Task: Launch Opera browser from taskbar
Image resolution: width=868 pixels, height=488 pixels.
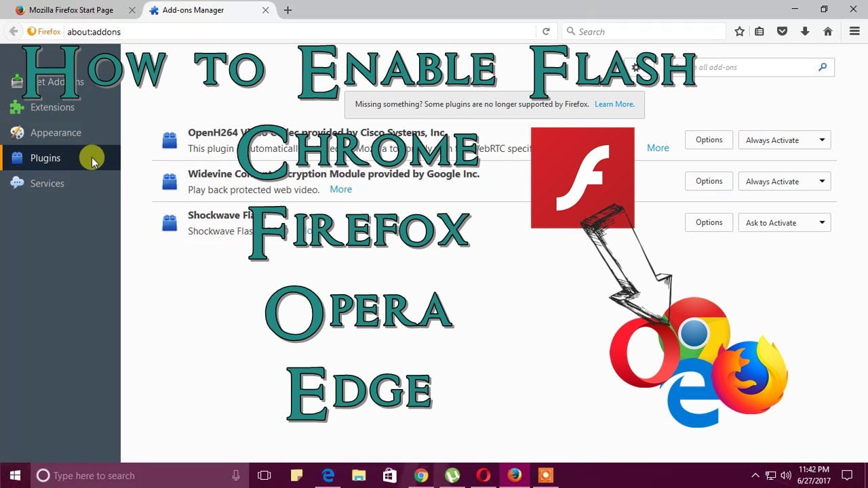Action: click(x=484, y=475)
